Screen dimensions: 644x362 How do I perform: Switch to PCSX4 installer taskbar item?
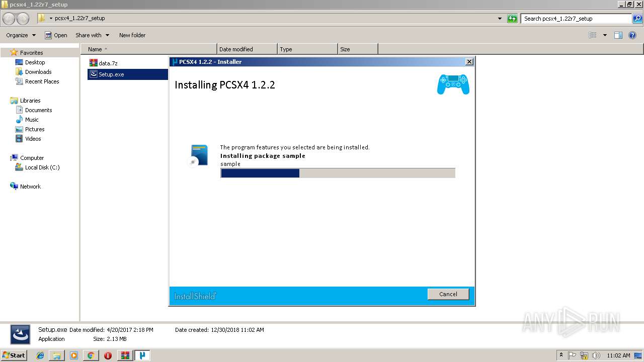point(142,355)
